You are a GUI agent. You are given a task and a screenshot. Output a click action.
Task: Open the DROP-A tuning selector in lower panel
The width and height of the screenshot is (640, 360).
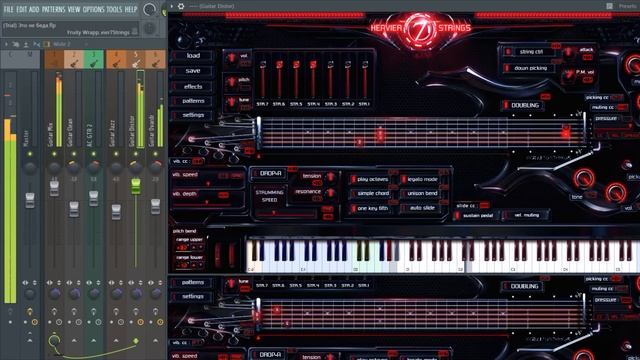pyautogui.click(x=268, y=354)
